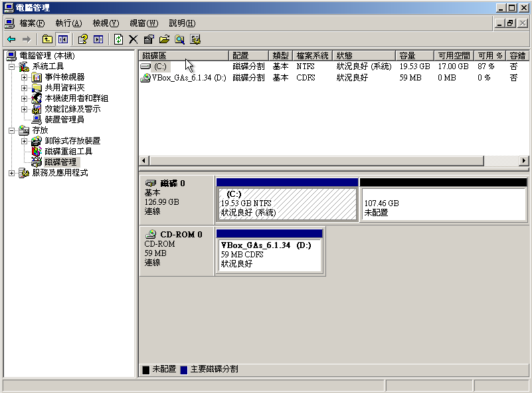Toggle the console tree pane button
This screenshot has width=532, height=393.
tap(63, 39)
